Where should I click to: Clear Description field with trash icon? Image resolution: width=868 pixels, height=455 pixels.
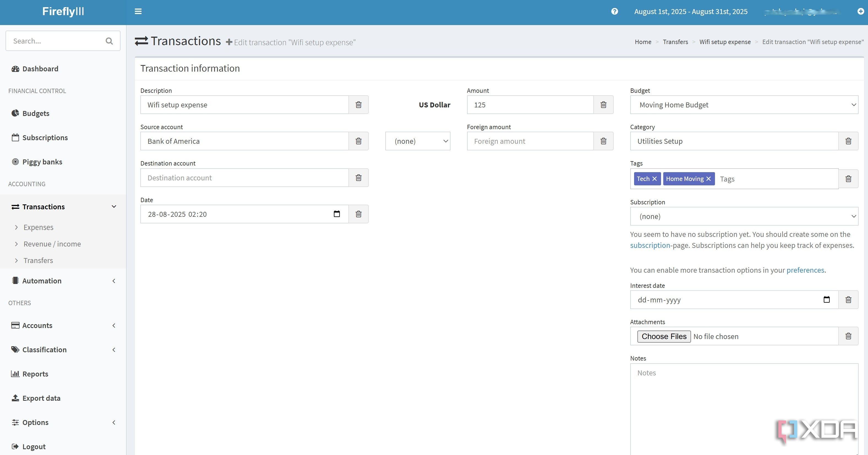[x=359, y=105]
